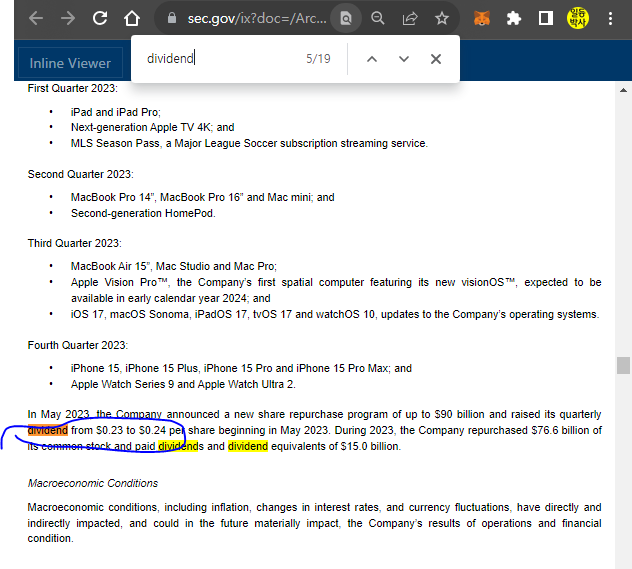Click the '5/19' match counter
Screen dimensions: 632x569
[x=318, y=59]
